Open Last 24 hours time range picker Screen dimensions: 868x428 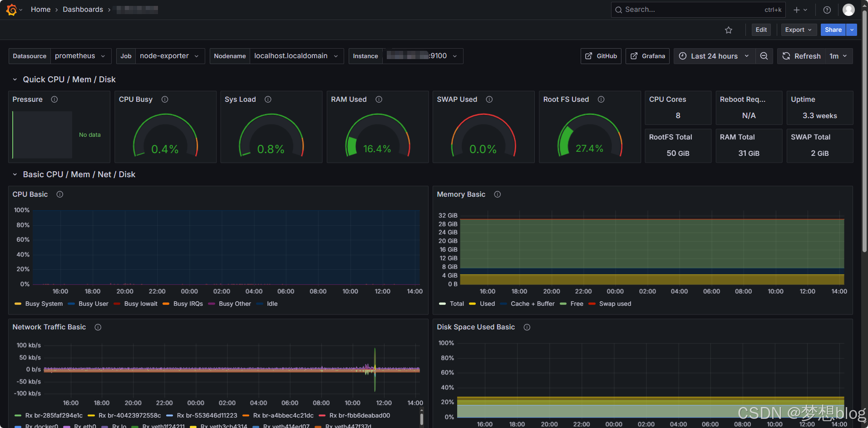(715, 56)
